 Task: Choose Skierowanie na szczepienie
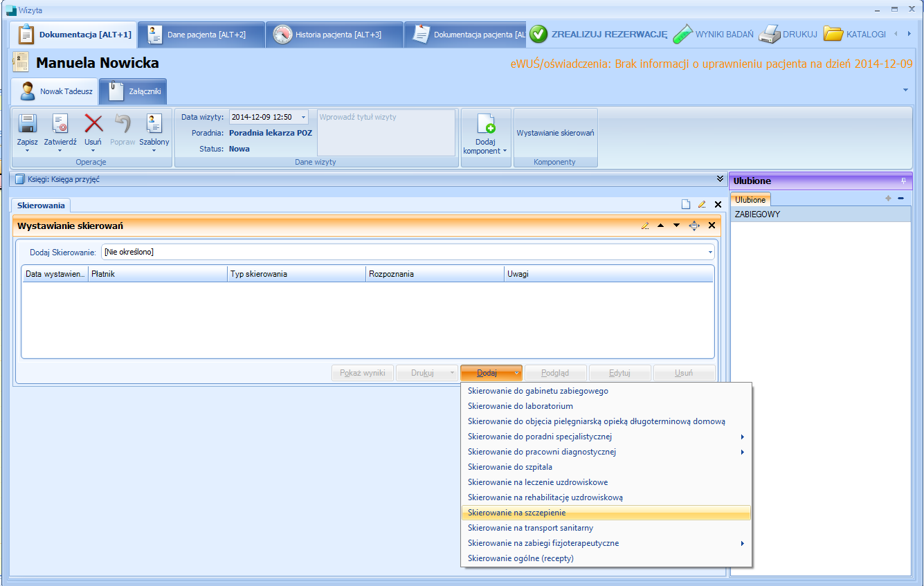click(606, 513)
